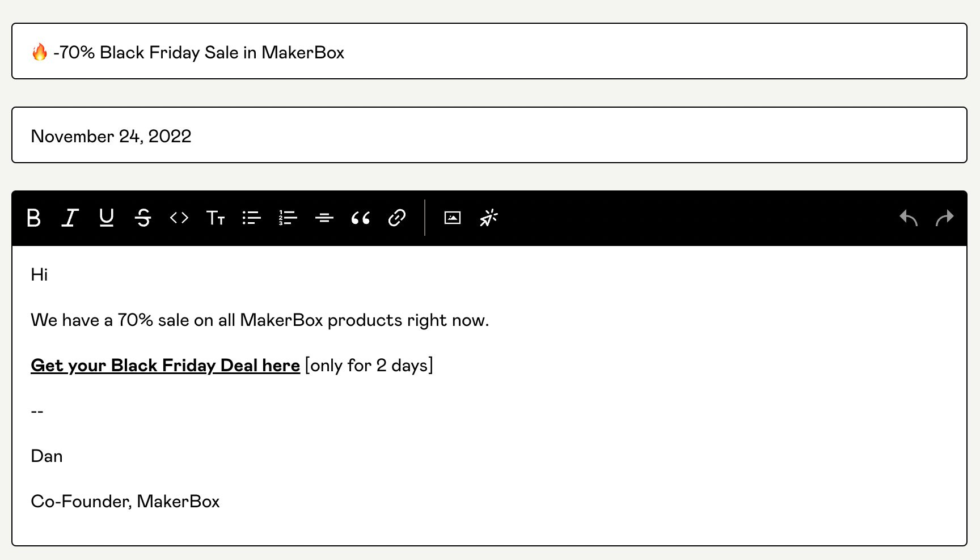This screenshot has width=980, height=560.
Task: Insert an image into the email
Action: tap(453, 218)
